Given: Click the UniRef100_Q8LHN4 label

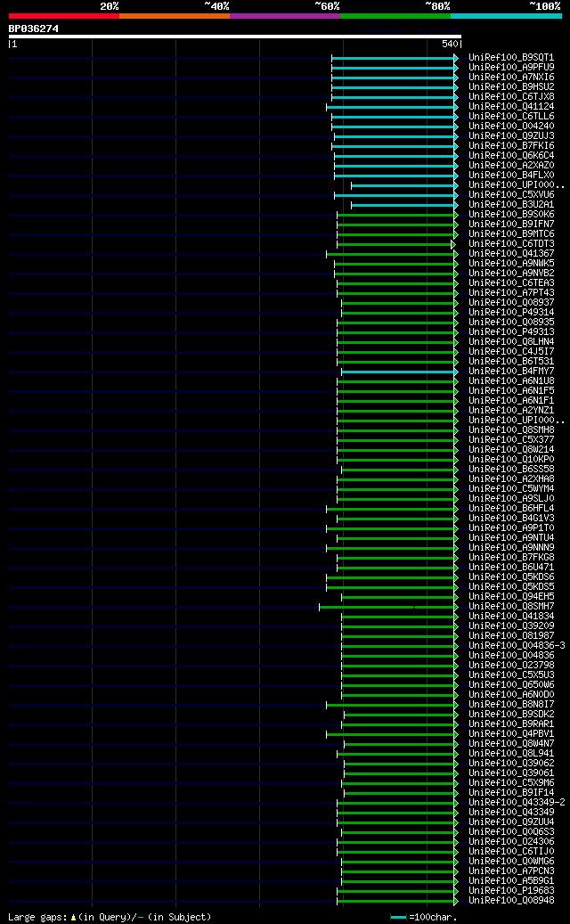Looking at the screenshot, I should pyautogui.click(x=511, y=342).
